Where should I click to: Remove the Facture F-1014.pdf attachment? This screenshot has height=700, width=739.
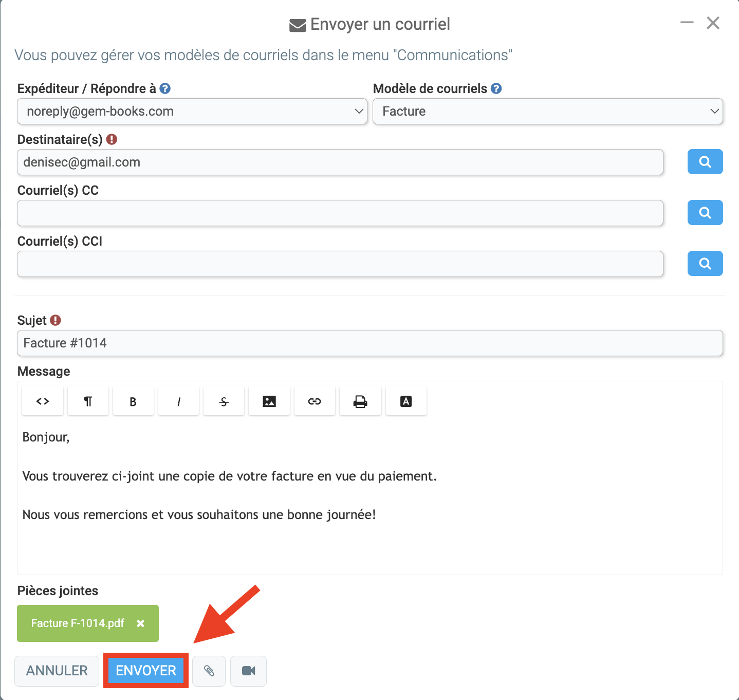140,623
